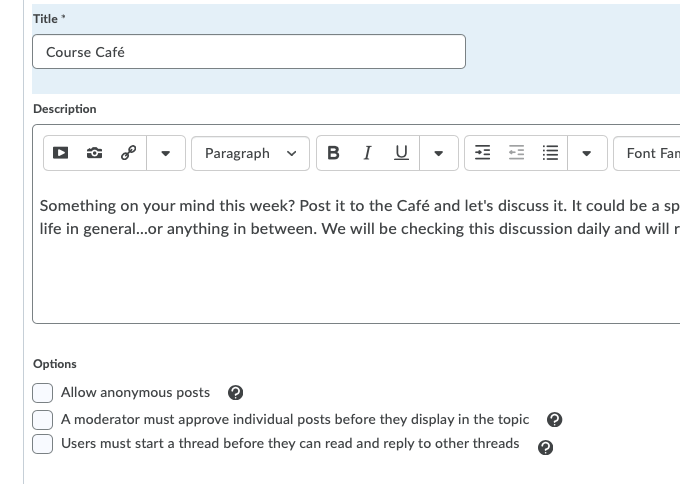Show help for moderator approval option

[x=555, y=420]
